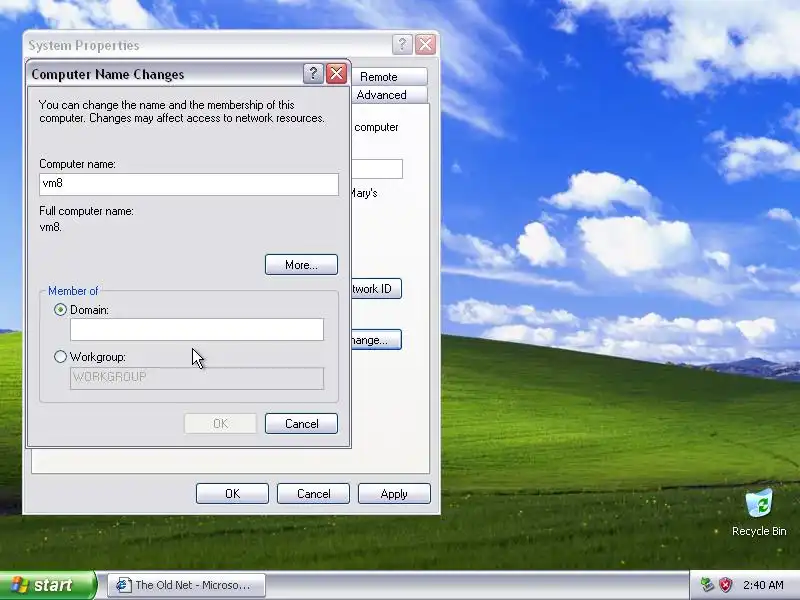Cancel the Computer Name Changes dialog
Screen dimensions: 800x600
click(x=302, y=423)
